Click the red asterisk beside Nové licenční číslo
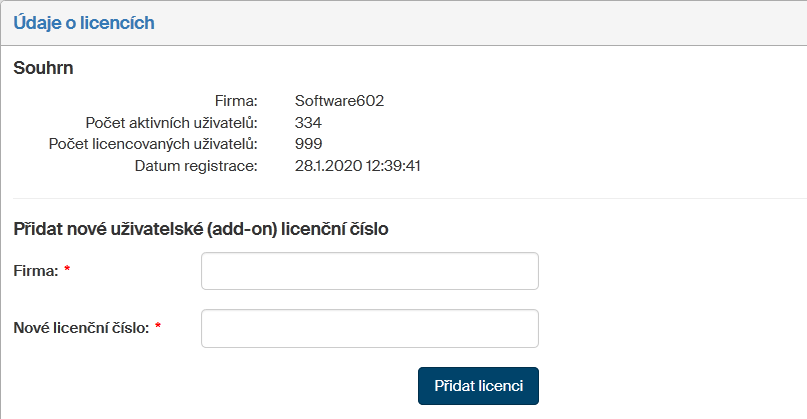The image size is (807, 419). click(158, 327)
